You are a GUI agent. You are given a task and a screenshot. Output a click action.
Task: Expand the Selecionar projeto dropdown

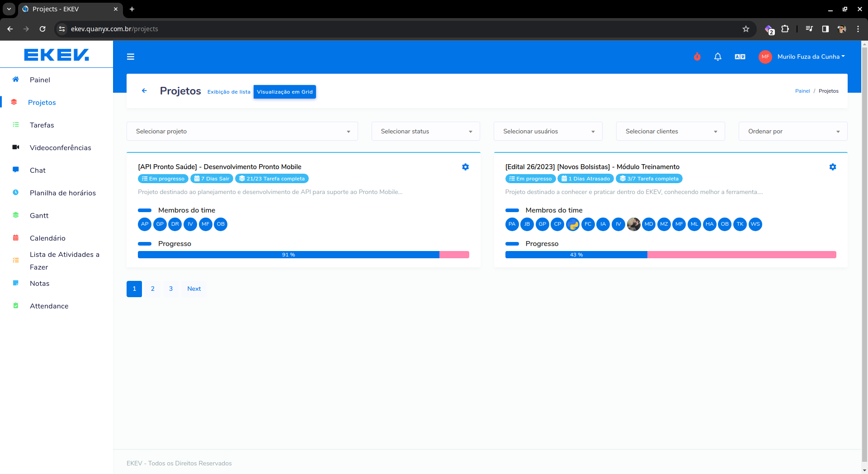(242, 131)
